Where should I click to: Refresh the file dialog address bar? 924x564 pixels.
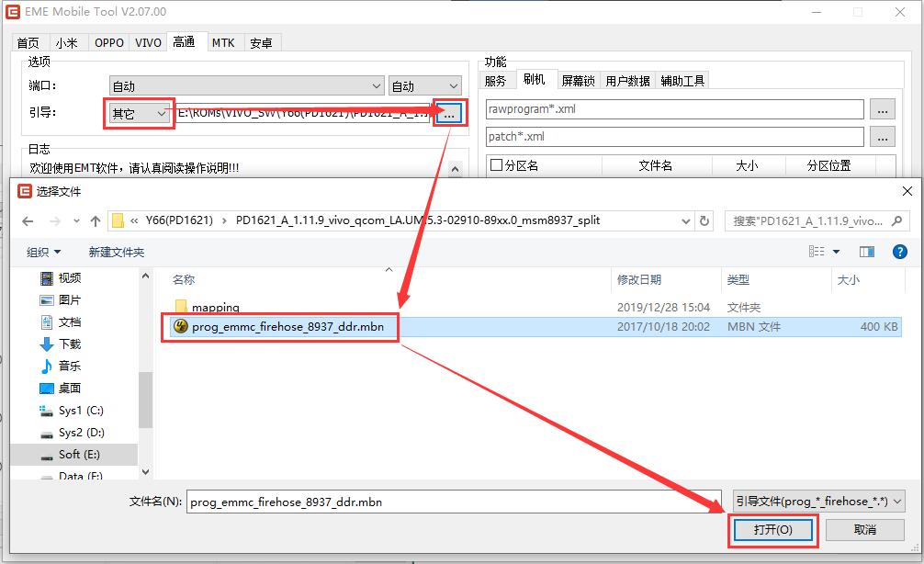pos(704,221)
